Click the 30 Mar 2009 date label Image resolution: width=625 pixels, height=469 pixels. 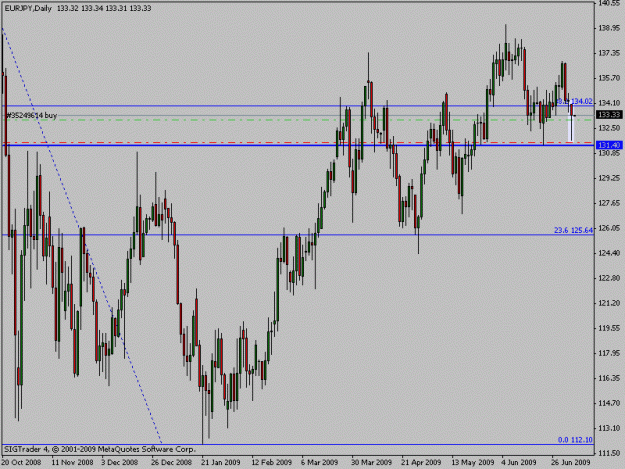point(371,462)
